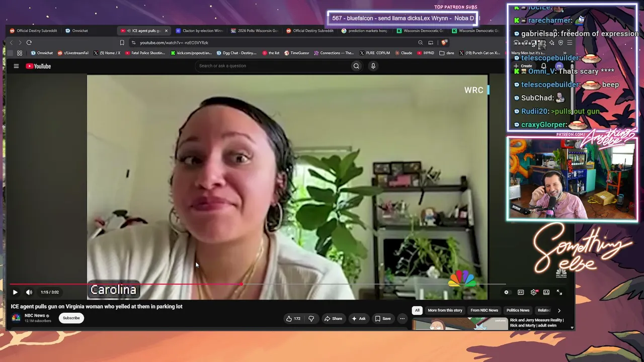This screenshot has height=362, width=644.
Task: Switch to the 2026 Polls: Wisconsin tab
Action: coord(255,31)
